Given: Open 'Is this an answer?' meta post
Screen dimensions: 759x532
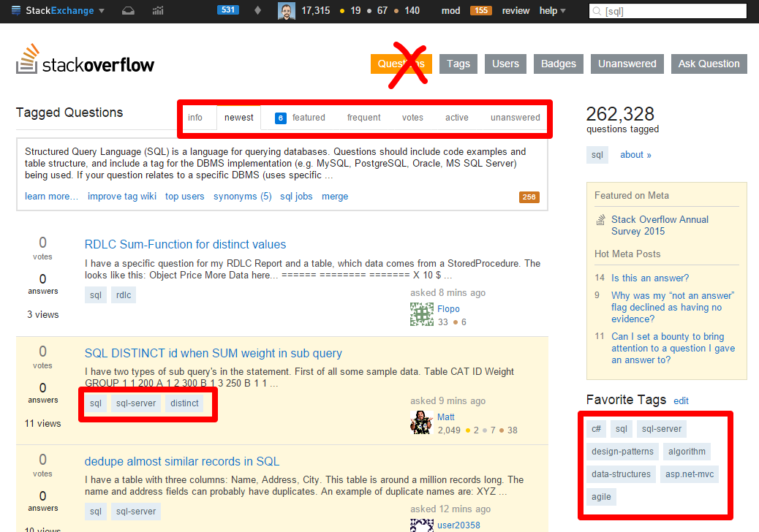Looking at the screenshot, I should pos(650,278).
